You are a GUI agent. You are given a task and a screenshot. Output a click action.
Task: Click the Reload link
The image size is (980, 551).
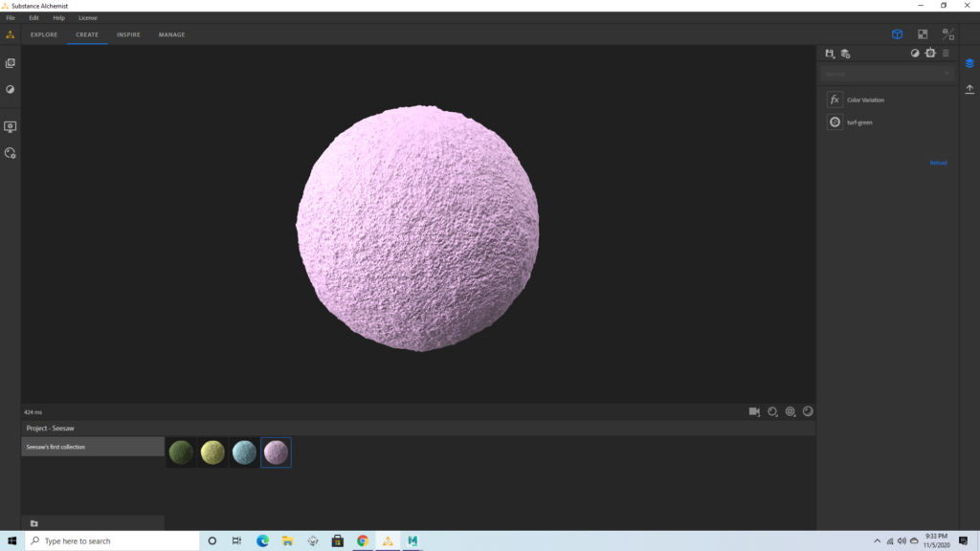coord(938,163)
